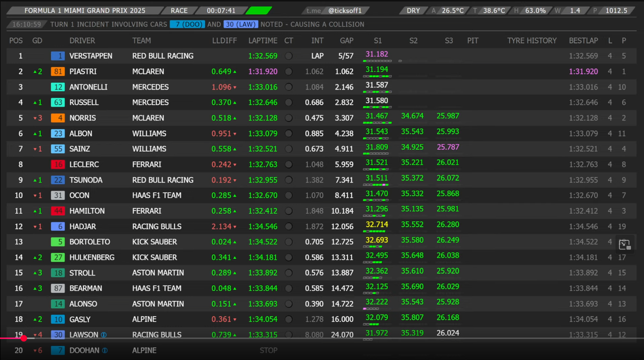Click the LLDIFF column header
This screenshot has width=644, height=360.
(x=224, y=41)
